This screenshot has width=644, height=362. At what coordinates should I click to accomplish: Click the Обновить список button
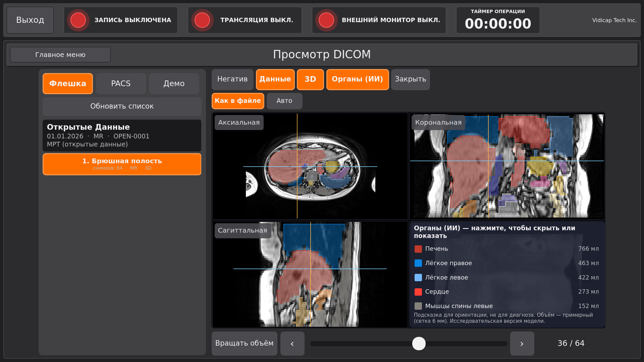(x=122, y=106)
